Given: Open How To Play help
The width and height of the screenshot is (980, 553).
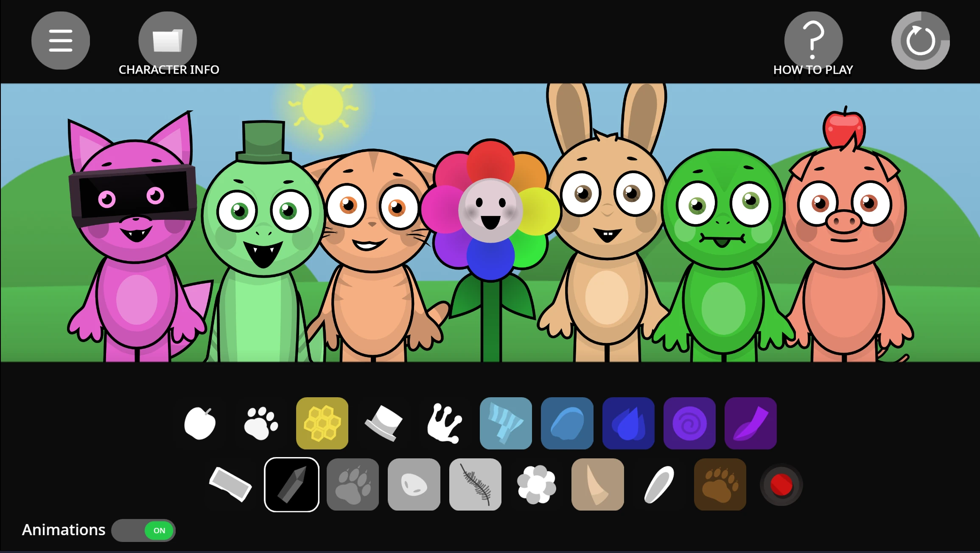Looking at the screenshot, I should click(813, 41).
